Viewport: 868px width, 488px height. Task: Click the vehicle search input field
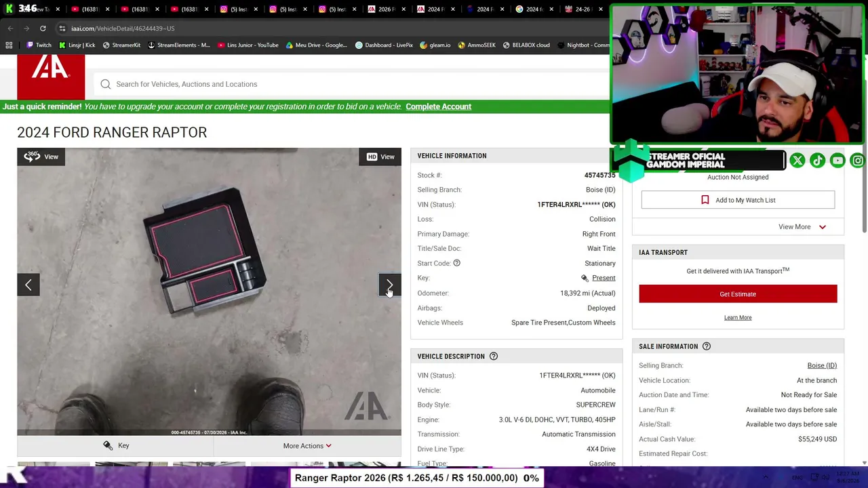click(x=353, y=84)
